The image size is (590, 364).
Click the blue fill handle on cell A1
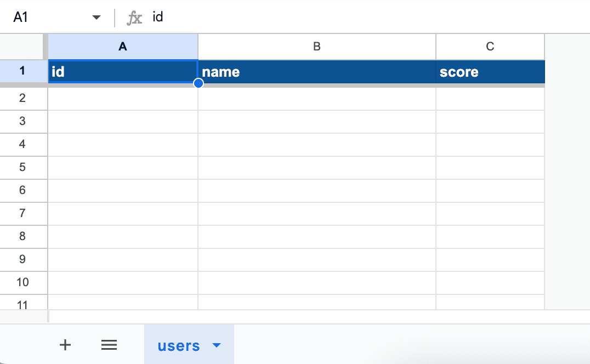point(198,83)
